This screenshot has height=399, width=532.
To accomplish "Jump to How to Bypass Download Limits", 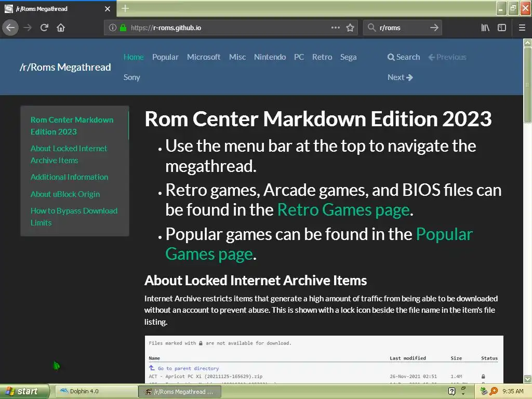I will click(x=74, y=217).
